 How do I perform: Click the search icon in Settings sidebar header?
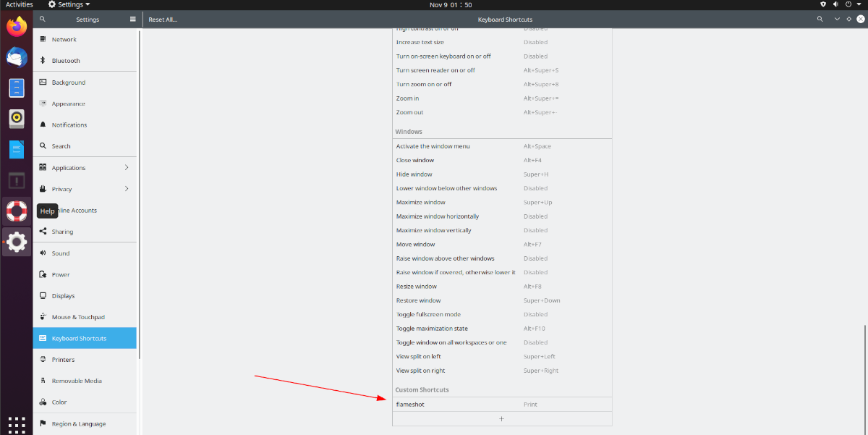point(43,20)
